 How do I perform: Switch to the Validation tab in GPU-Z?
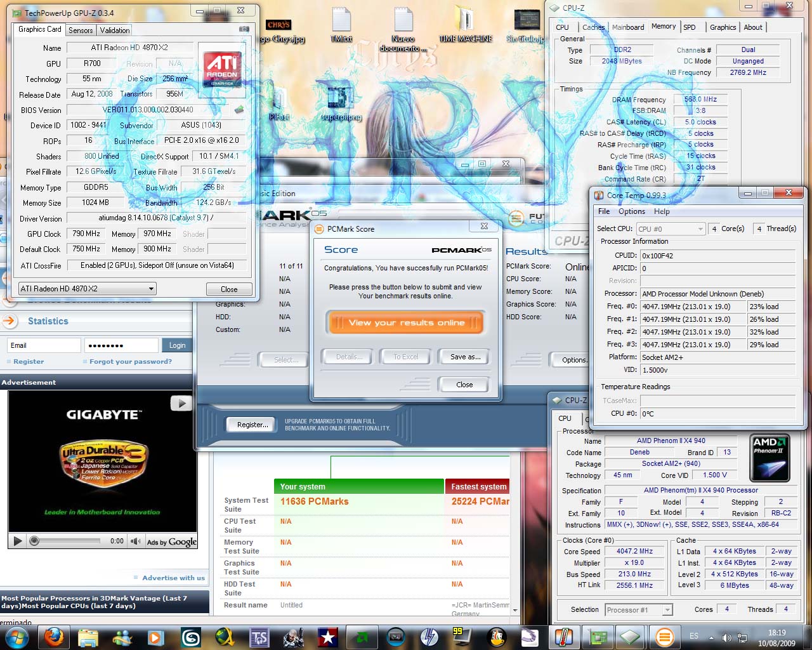point(115,30)
